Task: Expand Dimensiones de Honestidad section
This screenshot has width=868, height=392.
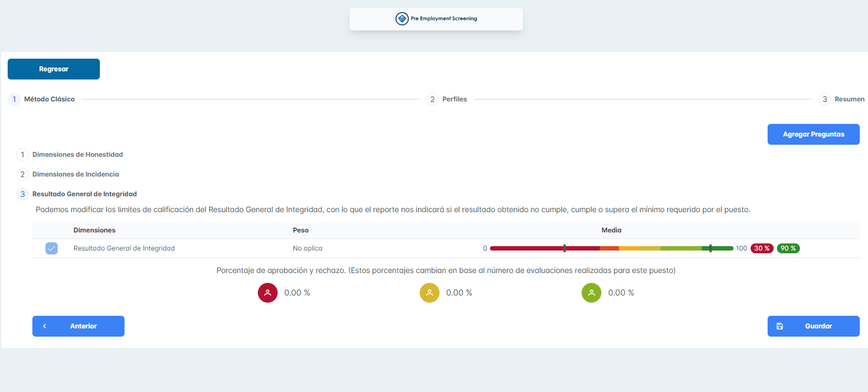Action: (x=77, y=155)
